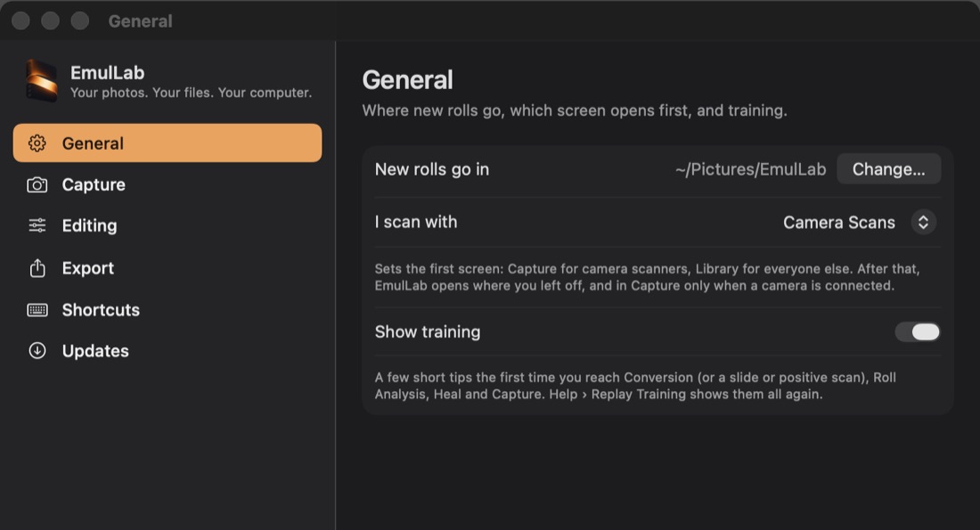
Task: Click the Updates download arrow icon
Action: point(37,351)
